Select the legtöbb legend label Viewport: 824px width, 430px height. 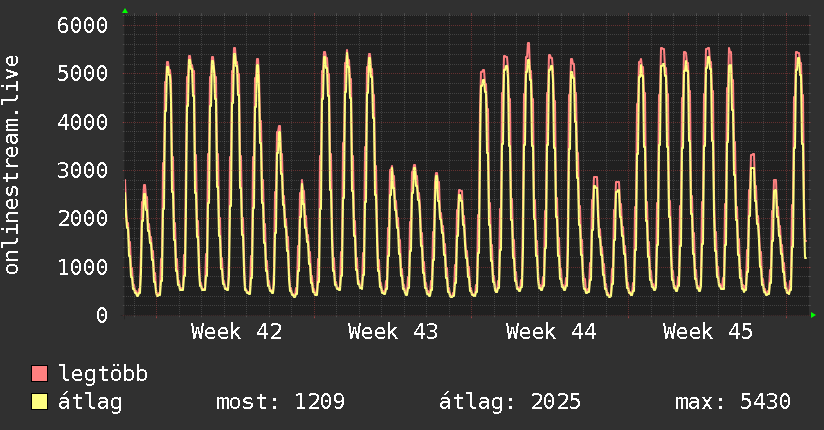(103, 374)
